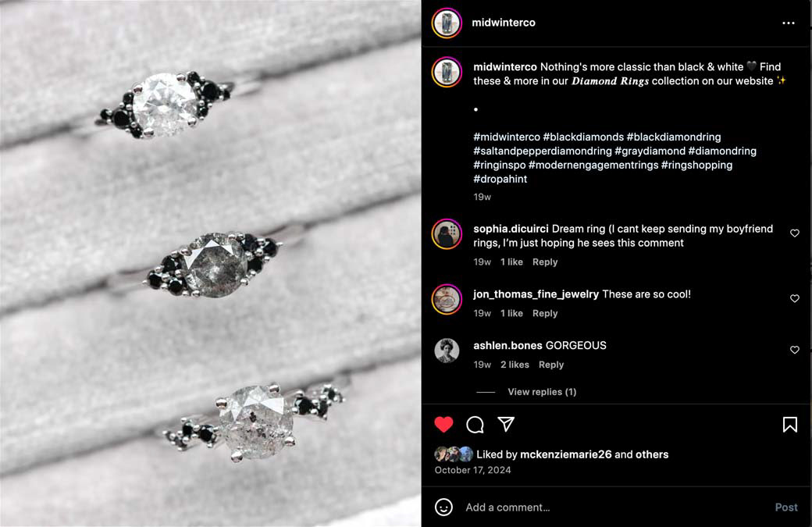Click the Post button
Image resolution: width=812 pixels, height=527 pixels.
(786, 507)
